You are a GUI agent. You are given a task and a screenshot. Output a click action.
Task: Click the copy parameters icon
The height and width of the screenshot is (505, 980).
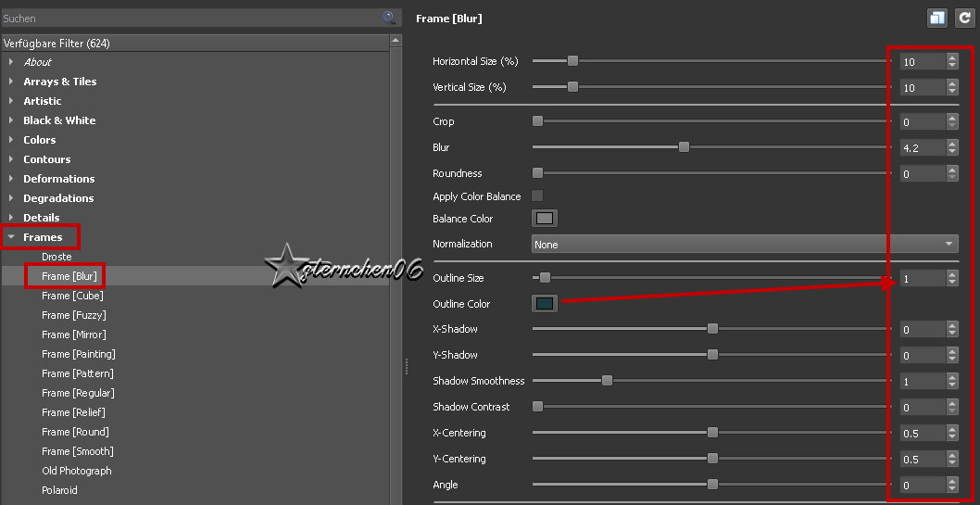[x=937, y=18]
